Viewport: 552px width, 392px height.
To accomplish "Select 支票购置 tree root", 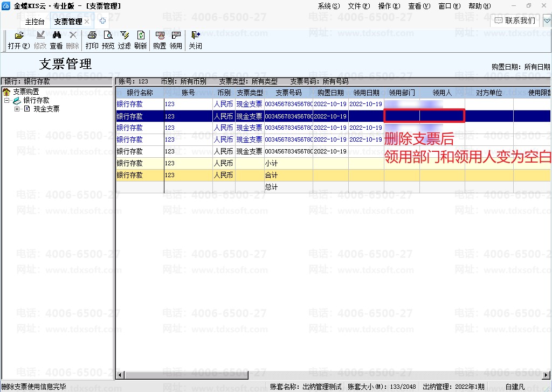I will coord(26,92).
